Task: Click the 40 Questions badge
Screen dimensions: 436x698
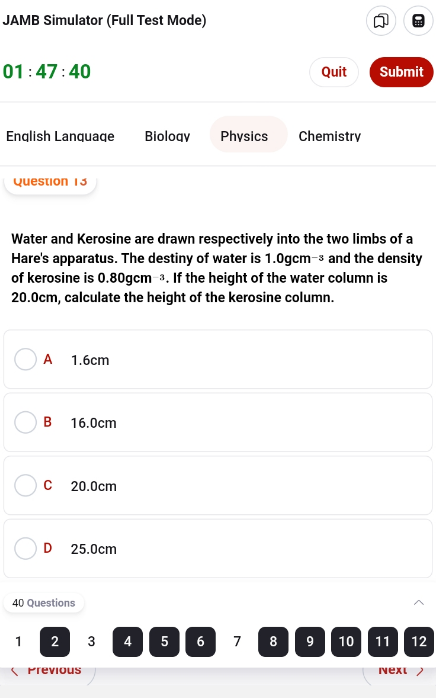Action: point(44,603)
